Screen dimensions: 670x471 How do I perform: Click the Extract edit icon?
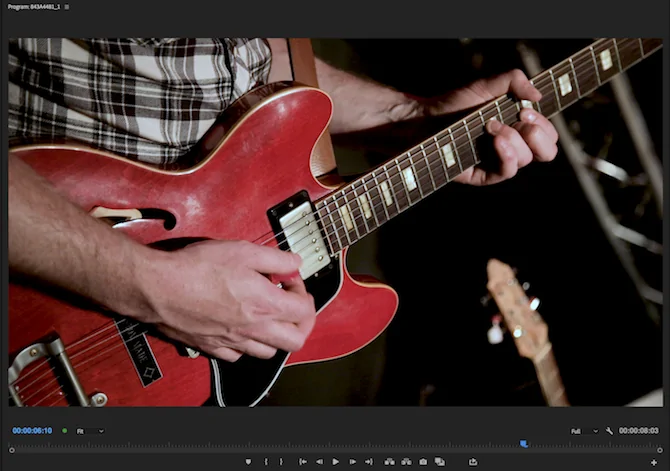click(x=406, y=462)
